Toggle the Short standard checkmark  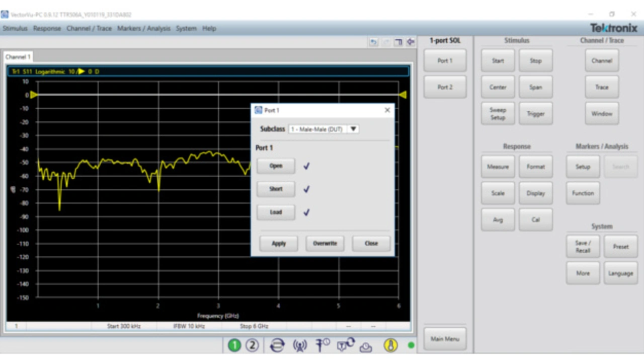click(x=306, y=189)
